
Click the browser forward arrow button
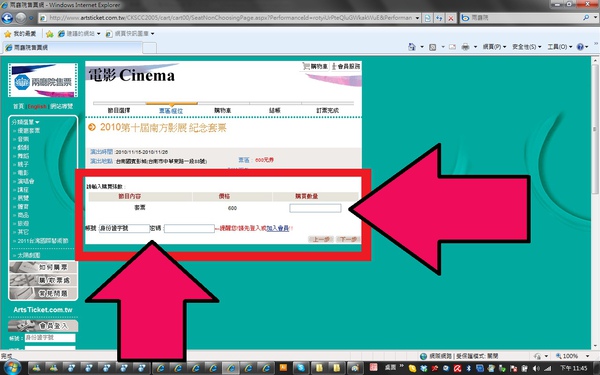21,18
